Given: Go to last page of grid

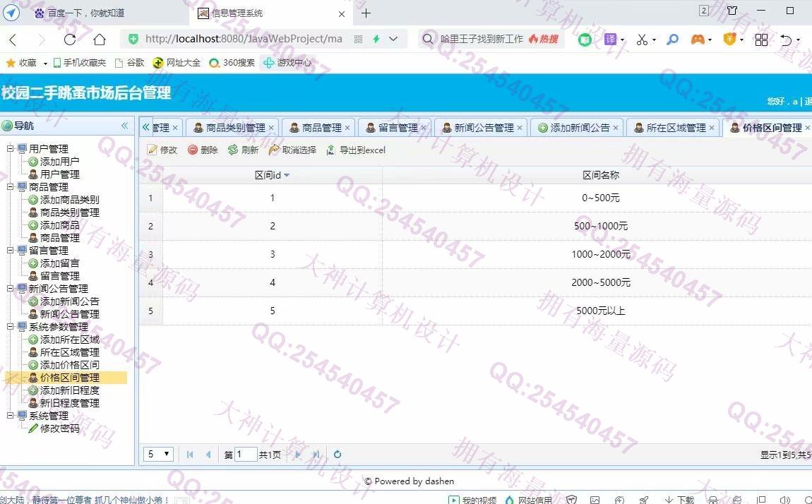Looking at the screenshot, I should [x=316, y=455].
